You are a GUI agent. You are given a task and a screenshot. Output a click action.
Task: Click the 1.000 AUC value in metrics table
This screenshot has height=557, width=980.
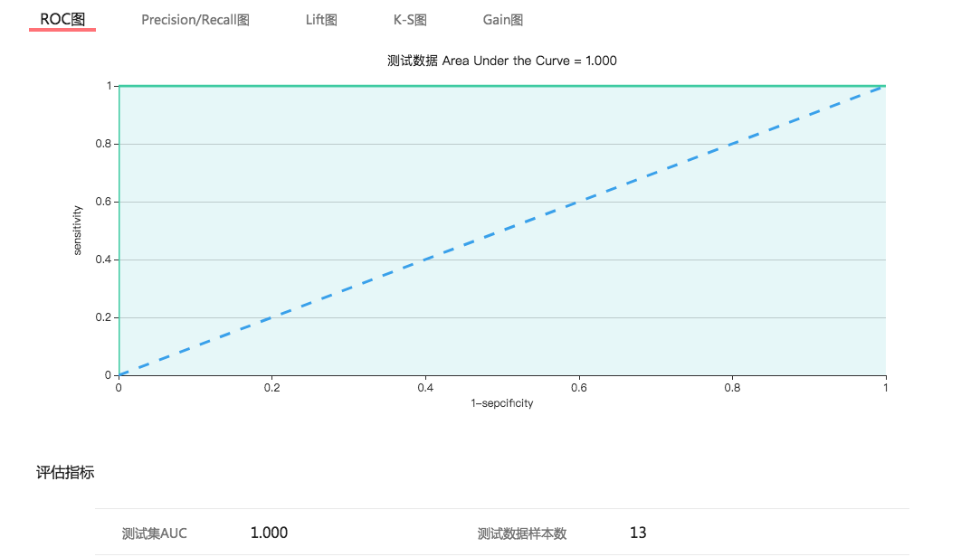coord(269,533)
